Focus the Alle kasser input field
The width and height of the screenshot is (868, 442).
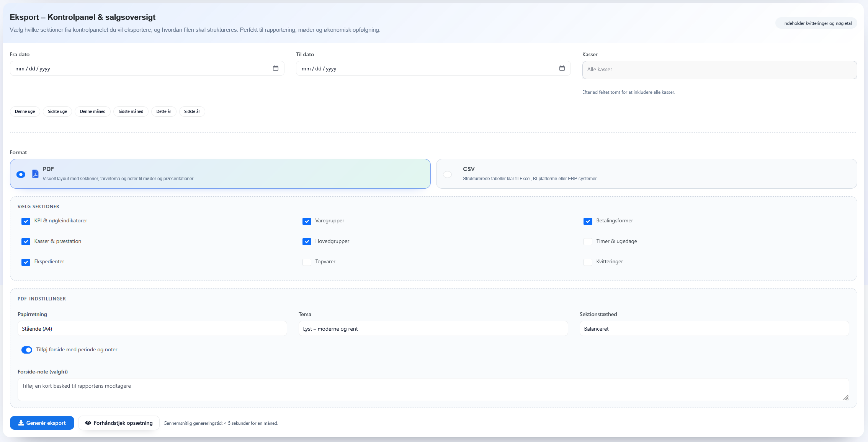click(x=719, y=70)
